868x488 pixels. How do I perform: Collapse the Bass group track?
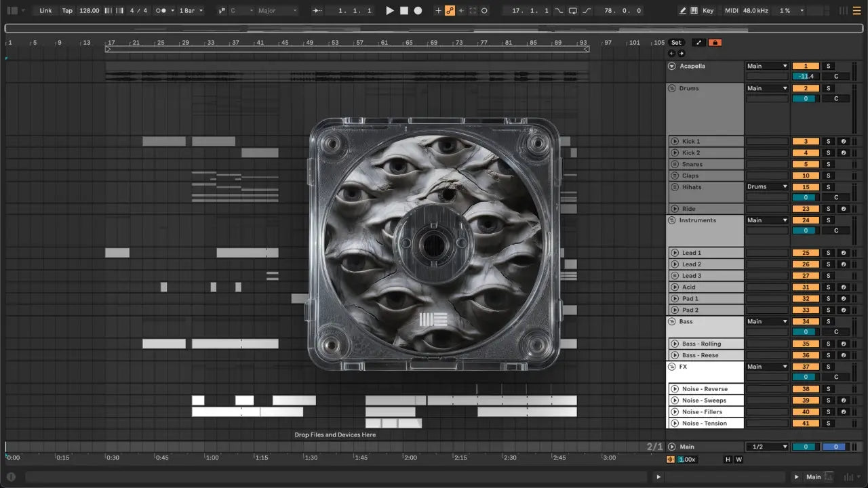[672, 322]
